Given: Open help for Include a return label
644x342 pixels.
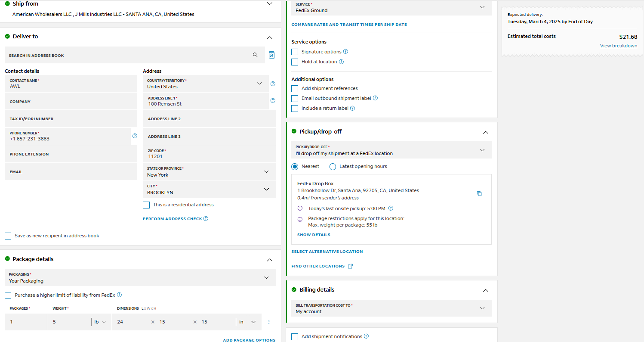Looking at the screenshot, I should [352, 108].
